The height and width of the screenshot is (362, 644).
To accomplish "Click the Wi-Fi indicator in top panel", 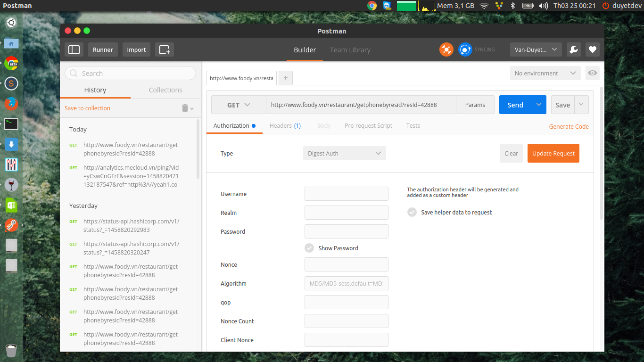I will [x=484, y=6].
